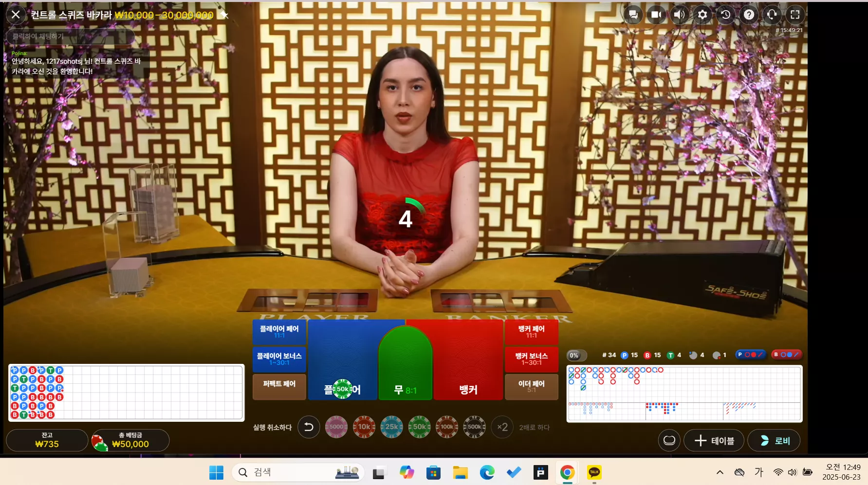Open the gear settings icon
Viewport: 868px width, 485px height.
click(x=702, y=15)
